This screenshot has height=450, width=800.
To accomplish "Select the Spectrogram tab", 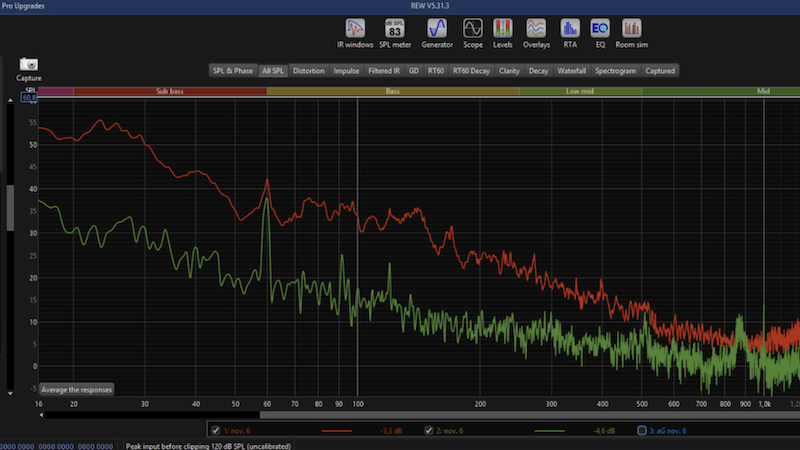I will tap(615, 71).
